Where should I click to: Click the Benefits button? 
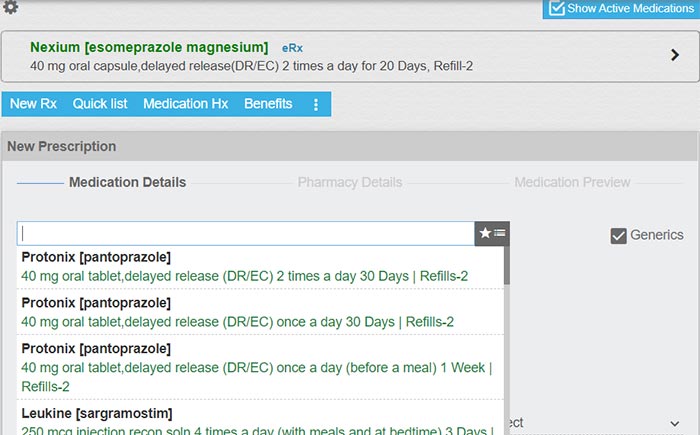pyautogui.click(x=268, y=104)
